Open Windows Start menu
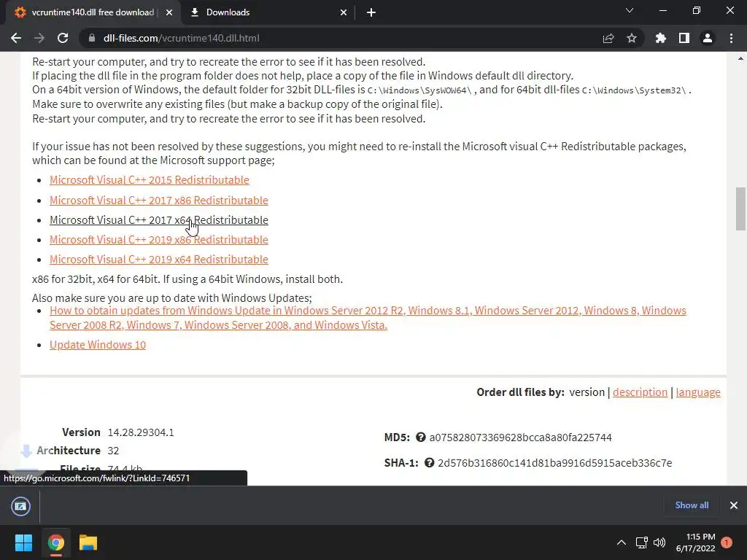The height and width of the screenshot is (560, 747). [23, 542]
